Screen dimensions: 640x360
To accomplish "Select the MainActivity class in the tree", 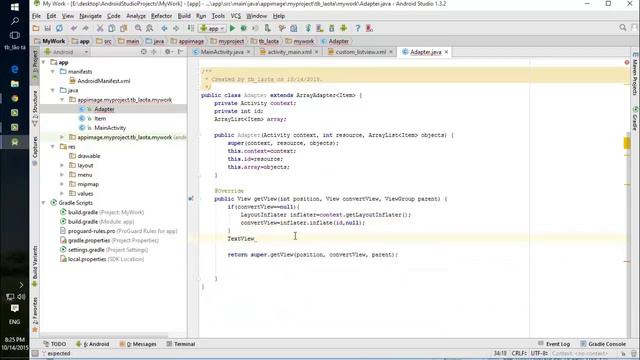I will pyautogui.click(x=110, y=128).
